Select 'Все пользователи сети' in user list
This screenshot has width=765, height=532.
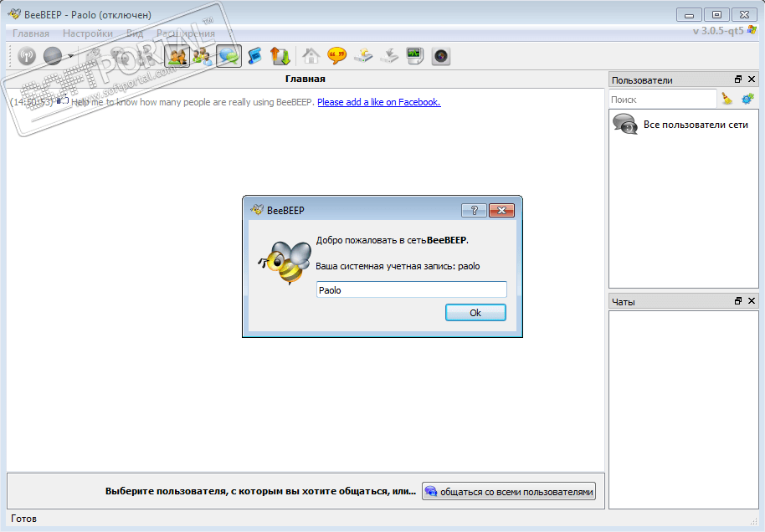[684, 125]
